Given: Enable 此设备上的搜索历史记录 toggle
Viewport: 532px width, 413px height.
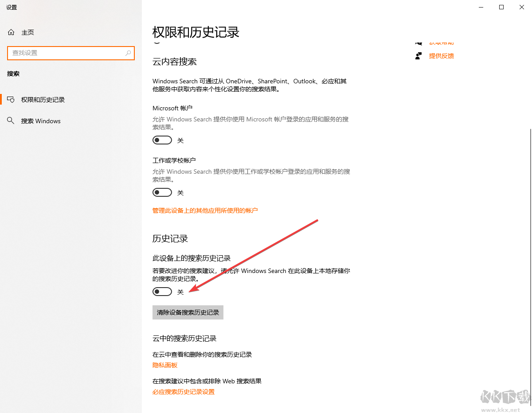Looking at the screenshot, I should click(x=162, y=292).
